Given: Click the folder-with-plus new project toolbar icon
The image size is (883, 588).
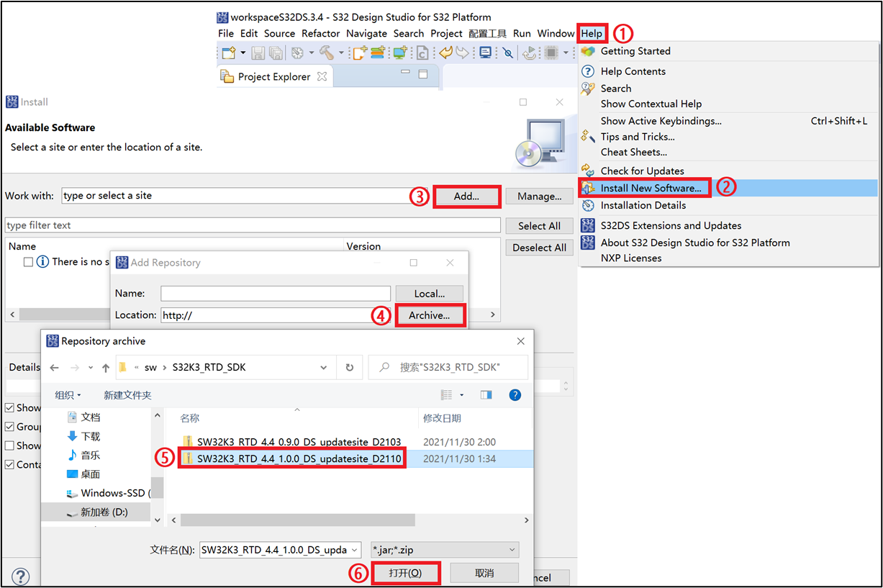Looking at the screenshot, I should click(x=360, y=53).
